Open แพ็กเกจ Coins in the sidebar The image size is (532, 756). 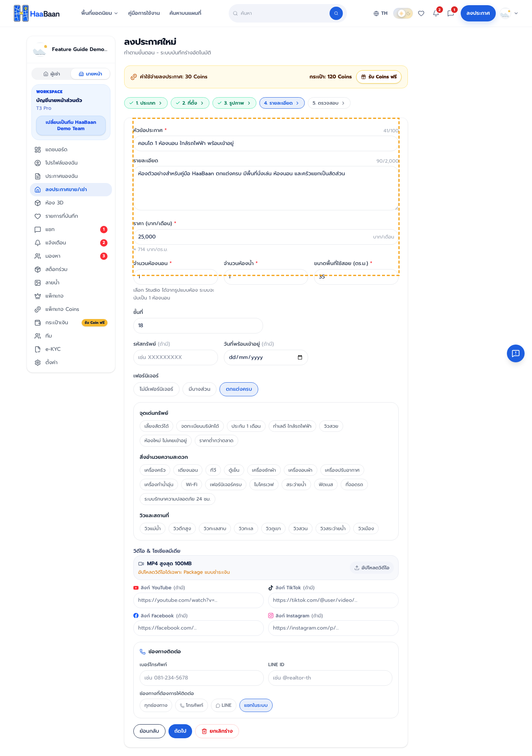coord(71,309)
